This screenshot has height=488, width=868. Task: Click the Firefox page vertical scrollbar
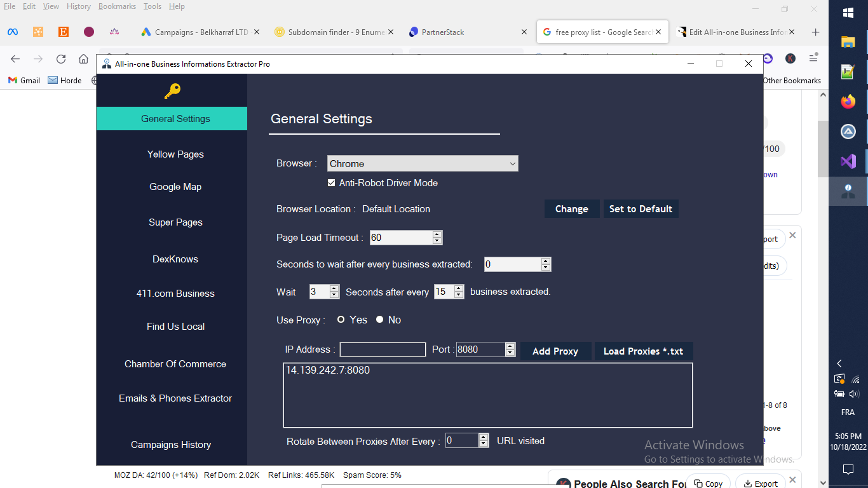pos(823,149)
